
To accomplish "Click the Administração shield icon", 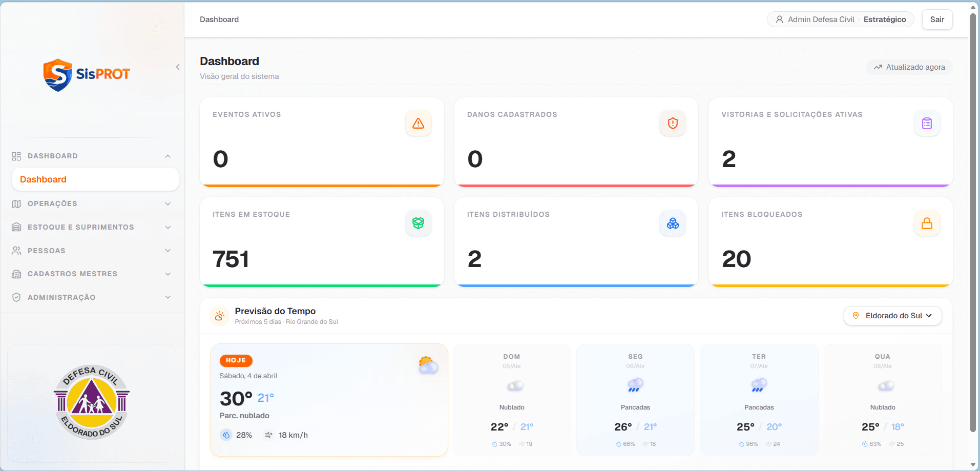I will tap(16, 297).
